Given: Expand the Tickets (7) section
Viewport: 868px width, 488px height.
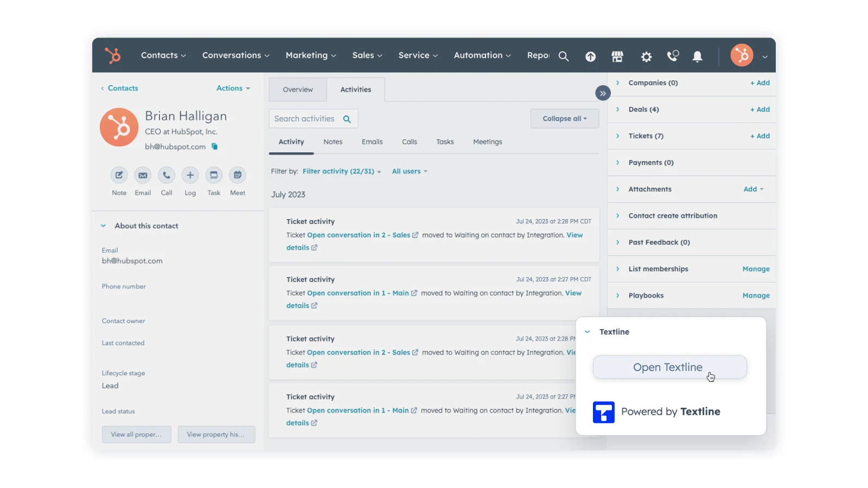Looking at the screenshot, I should tap(617, 136).
